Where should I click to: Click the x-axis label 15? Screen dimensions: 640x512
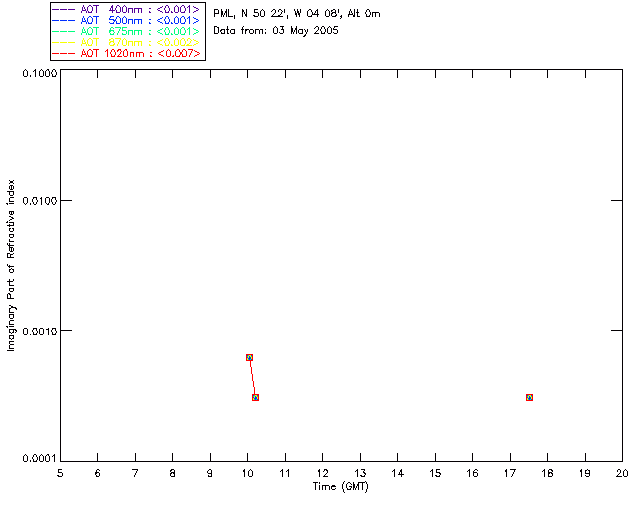pos(435,473)
